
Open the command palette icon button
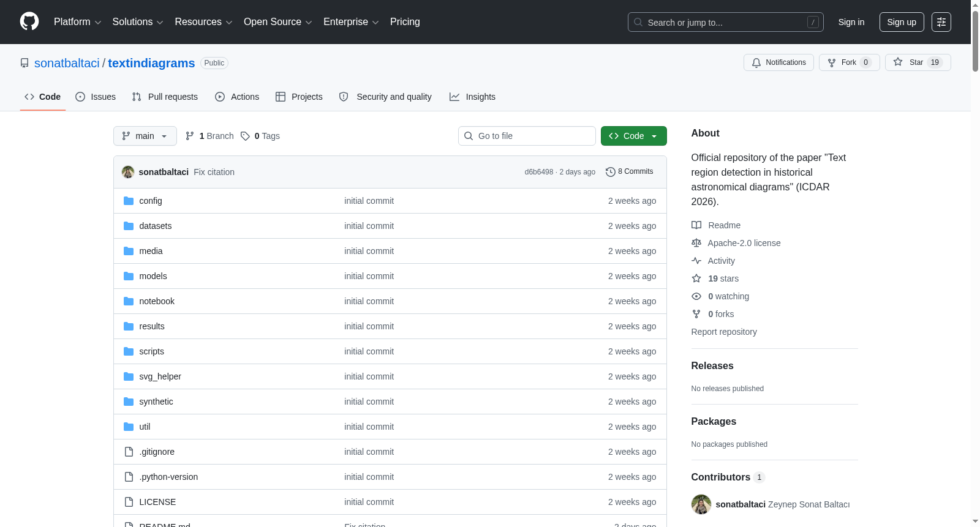[x=941, y=22]
